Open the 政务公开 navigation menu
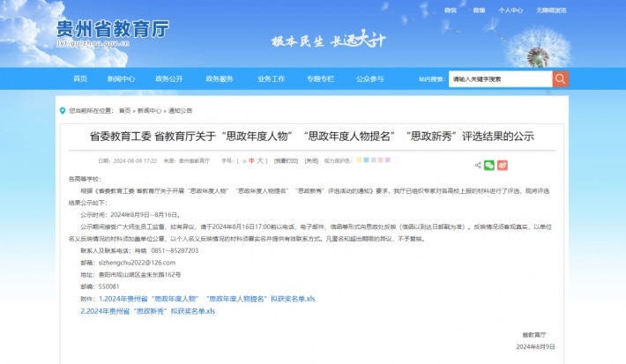The width and height of the screenshot is (626, 364). pos(169,78)
